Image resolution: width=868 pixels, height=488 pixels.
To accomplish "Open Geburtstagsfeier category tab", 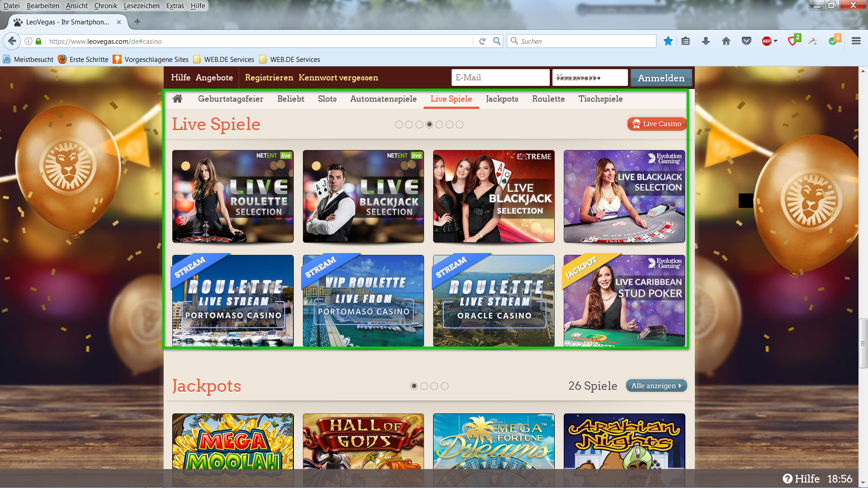I will (x=231, y=99).
